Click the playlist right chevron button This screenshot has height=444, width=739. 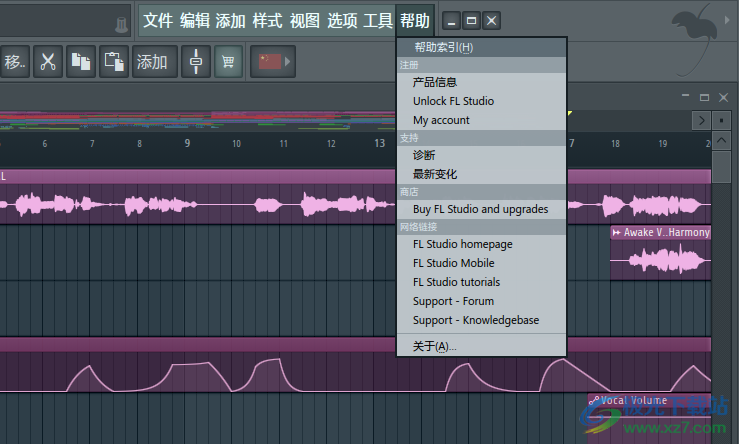(701, 121)
